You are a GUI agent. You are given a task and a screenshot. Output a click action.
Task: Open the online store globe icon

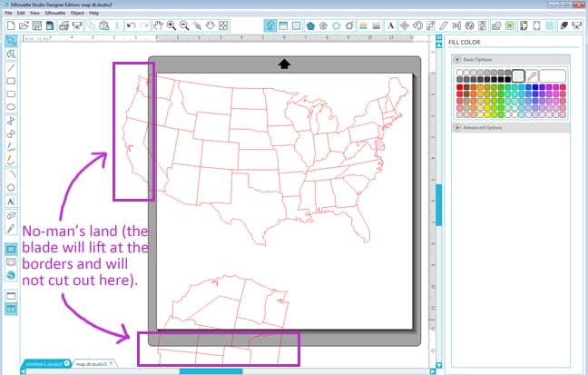[x=11, y=275]
